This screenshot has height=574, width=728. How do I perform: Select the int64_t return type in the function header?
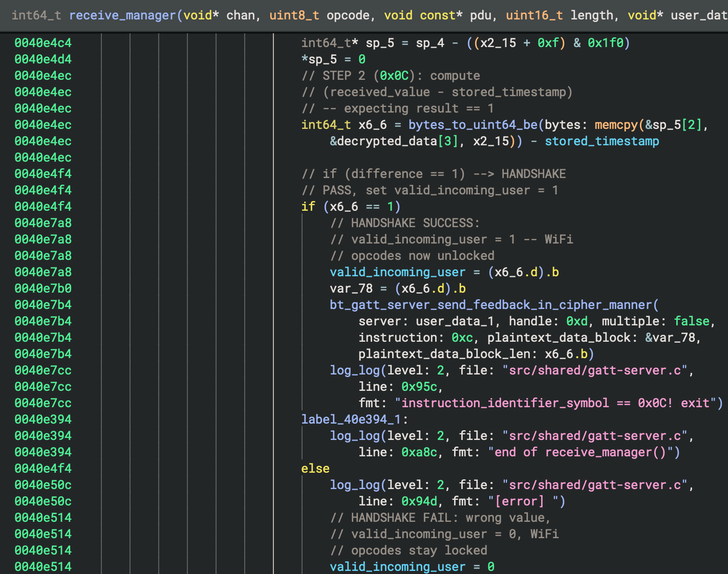tap(36, 15)
